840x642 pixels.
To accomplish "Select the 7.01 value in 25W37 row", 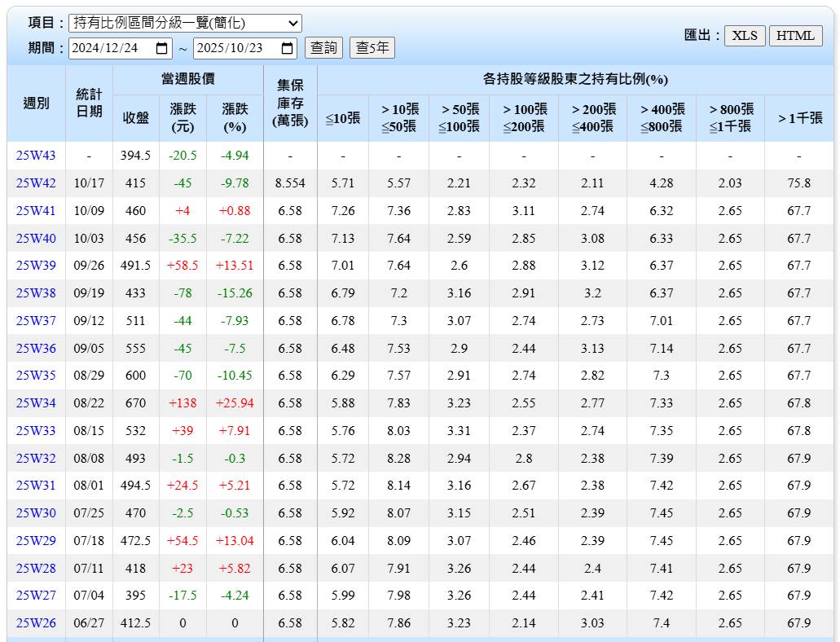I will (662, 320).
